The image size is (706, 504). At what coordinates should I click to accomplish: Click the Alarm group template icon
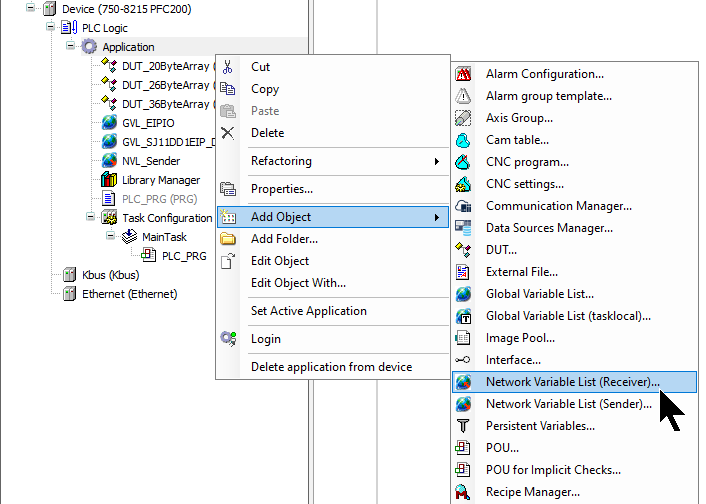point(463,96)
